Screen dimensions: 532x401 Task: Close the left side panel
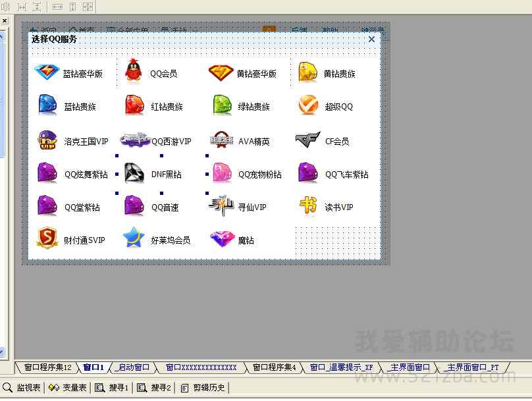pyautogui.click(x=5, y=20)
